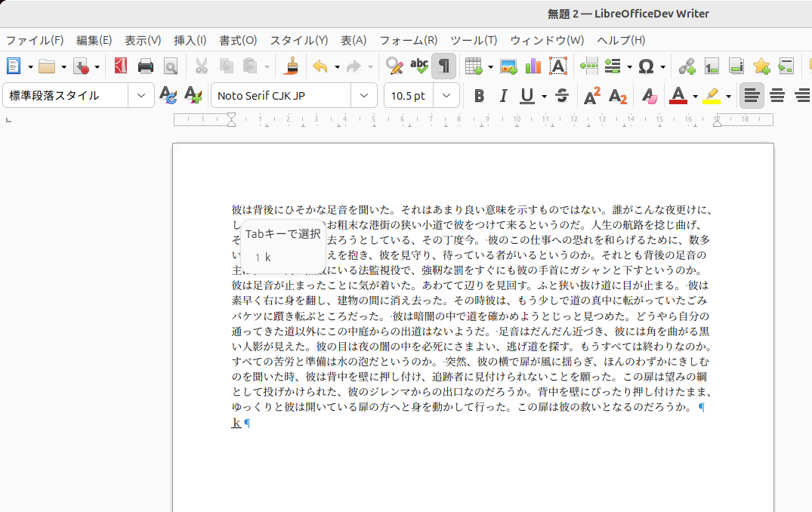
Task: Undo the last action
Action: [320, 66]
